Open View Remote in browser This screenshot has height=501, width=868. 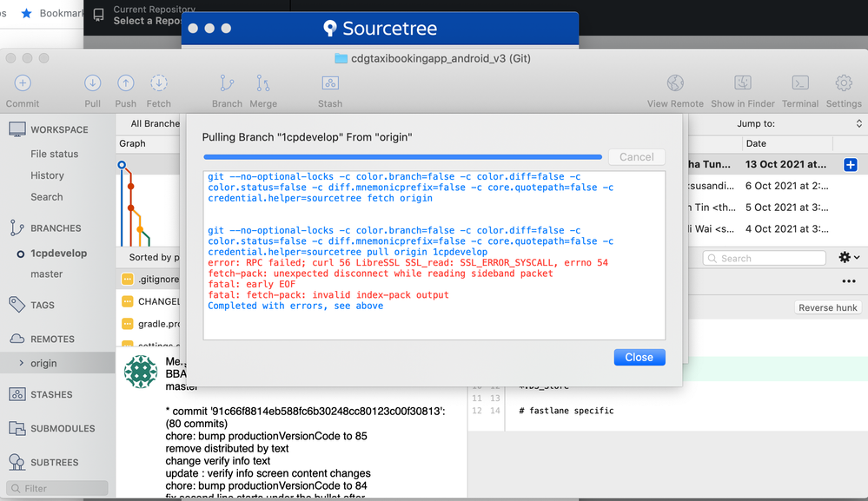[675, 83]
